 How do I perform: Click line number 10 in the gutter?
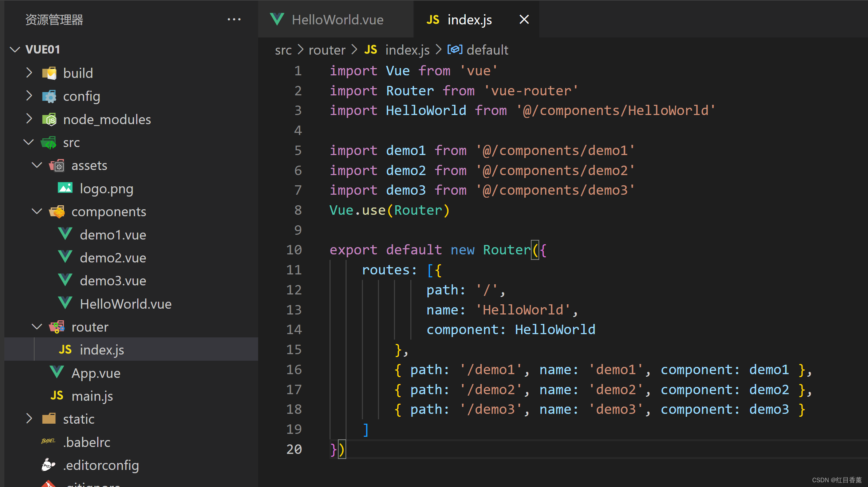point(294,250)
